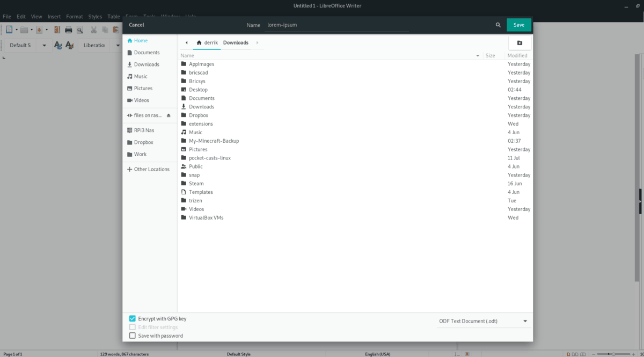Viewport: 644px width, 357px height.
Task: Open the Edit menu in Writer
Action: (x=21, y=17)
